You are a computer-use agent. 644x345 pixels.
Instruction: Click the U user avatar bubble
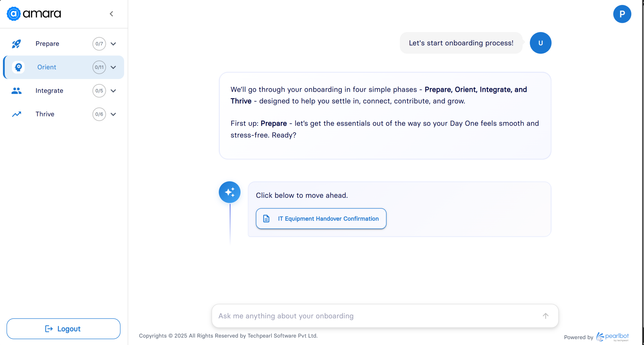point(540,43)
